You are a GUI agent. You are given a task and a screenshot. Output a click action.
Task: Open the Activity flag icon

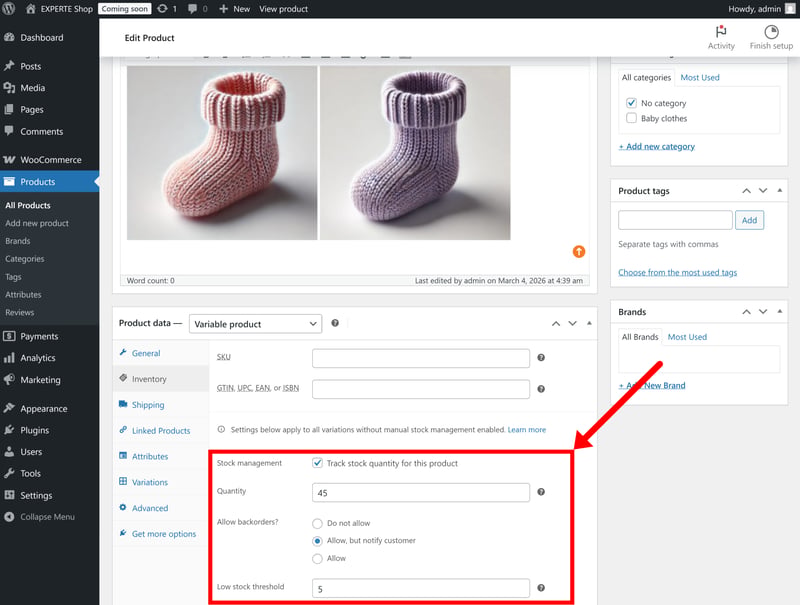(720, 32)
